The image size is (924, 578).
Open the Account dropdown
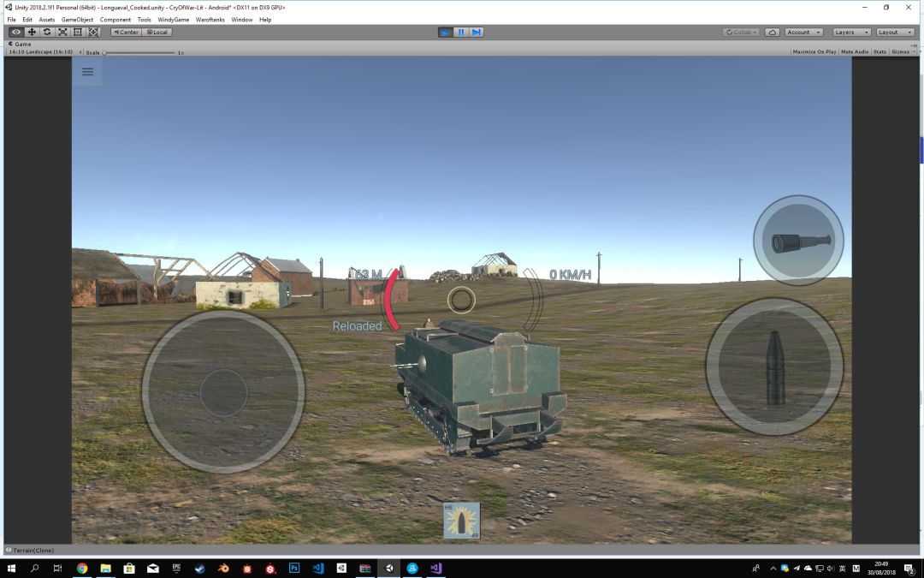803,32
